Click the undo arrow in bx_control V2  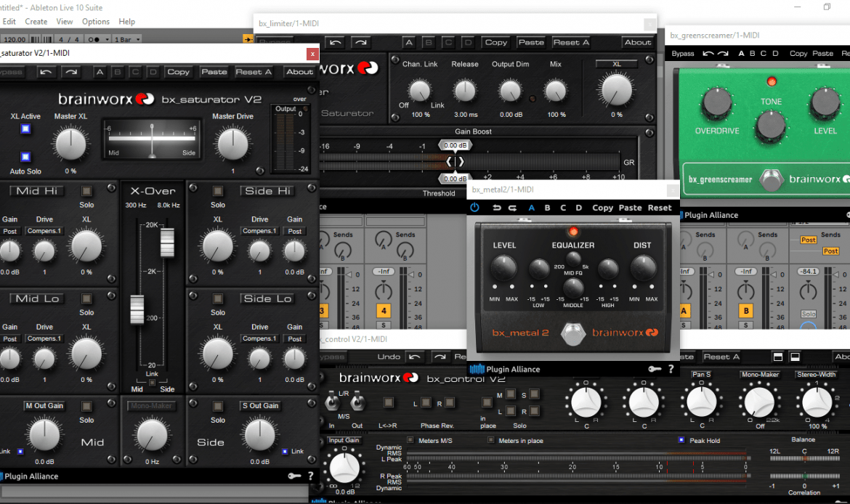point(415,357)
